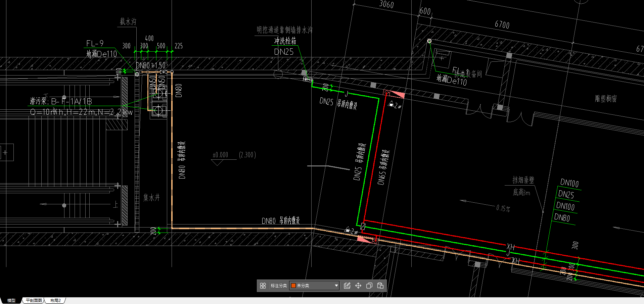The image size is (644, 304).
Task: Click the 底高3m text
Action: point(521,192)
